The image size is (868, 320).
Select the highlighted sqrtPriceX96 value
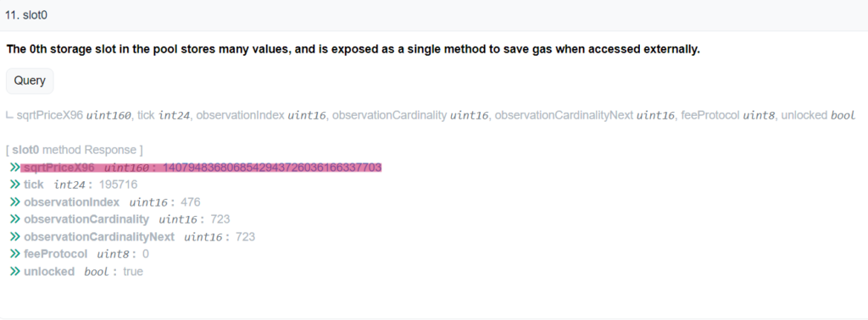coord(272,168)
